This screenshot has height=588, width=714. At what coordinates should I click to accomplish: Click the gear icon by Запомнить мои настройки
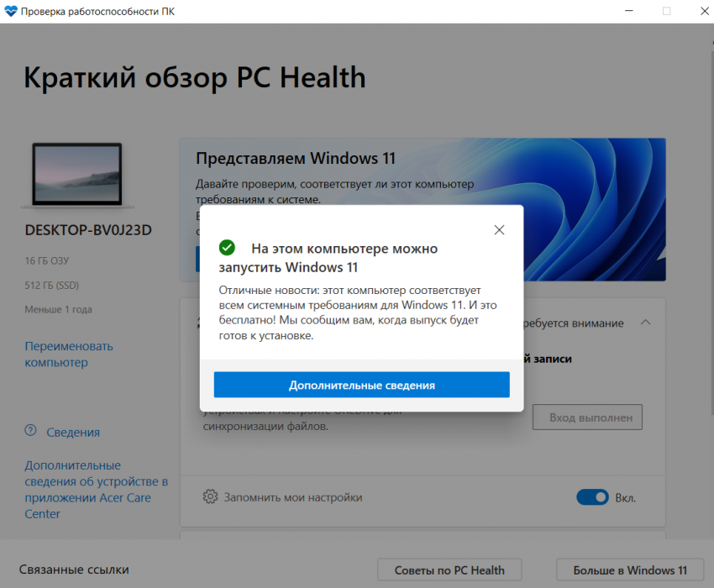(211, 496)
